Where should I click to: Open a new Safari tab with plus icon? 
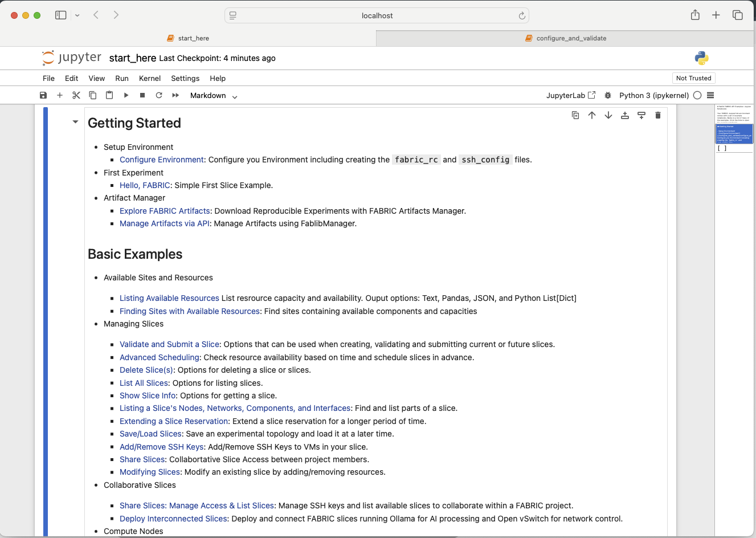tap(716, 15)
